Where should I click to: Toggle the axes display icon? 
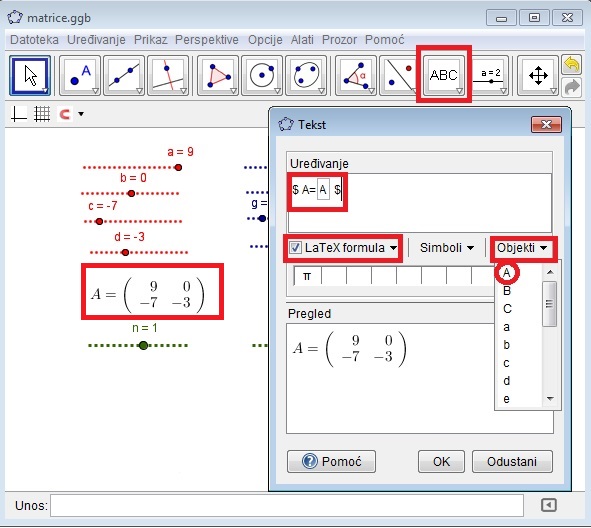(19, 114)
